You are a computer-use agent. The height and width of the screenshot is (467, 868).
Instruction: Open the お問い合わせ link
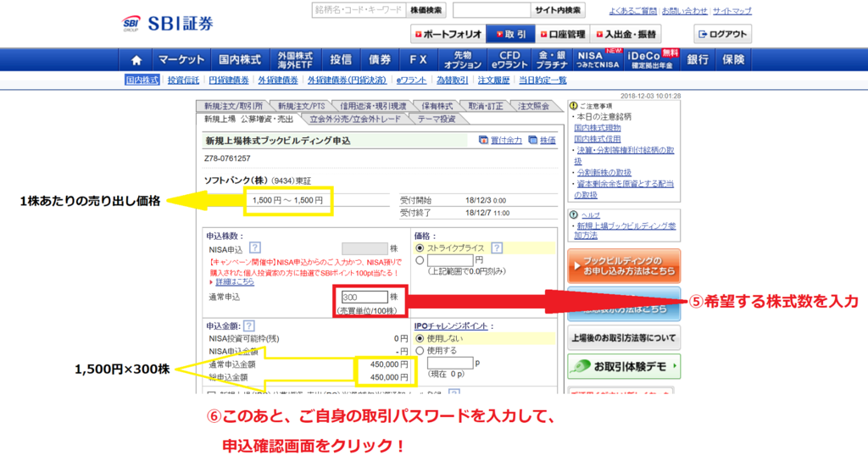(x=685, y=11)
